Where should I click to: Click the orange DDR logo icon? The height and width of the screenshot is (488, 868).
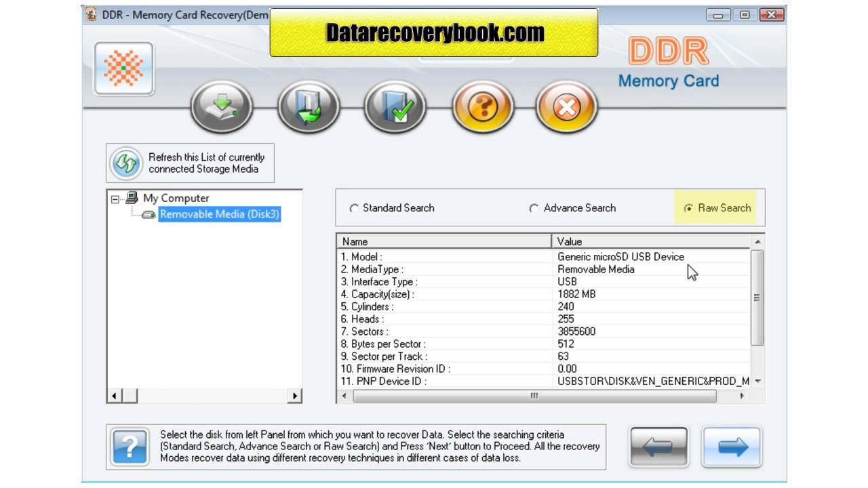[x=123, y=68]
